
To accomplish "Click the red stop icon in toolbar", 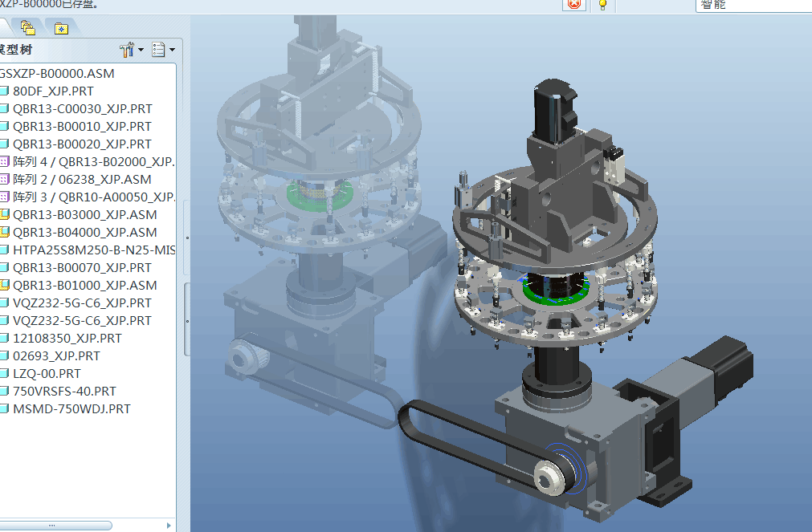I will (x=573, y=5).
